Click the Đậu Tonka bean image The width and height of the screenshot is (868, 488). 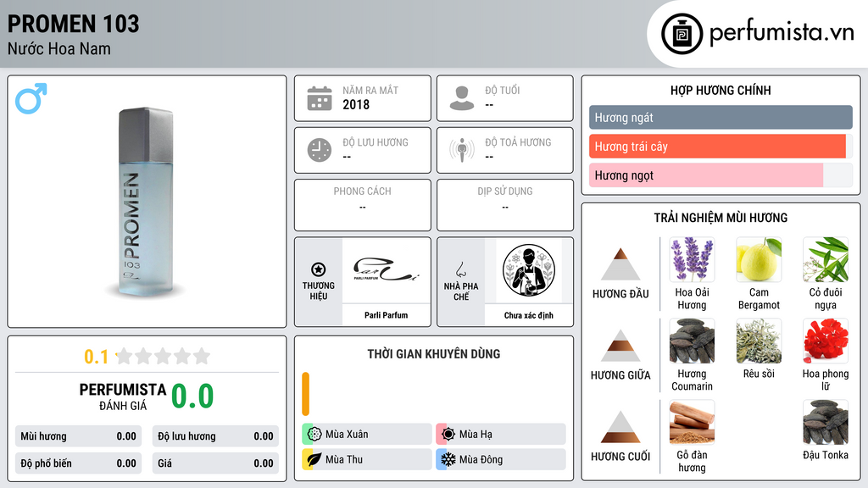[826, 422]
